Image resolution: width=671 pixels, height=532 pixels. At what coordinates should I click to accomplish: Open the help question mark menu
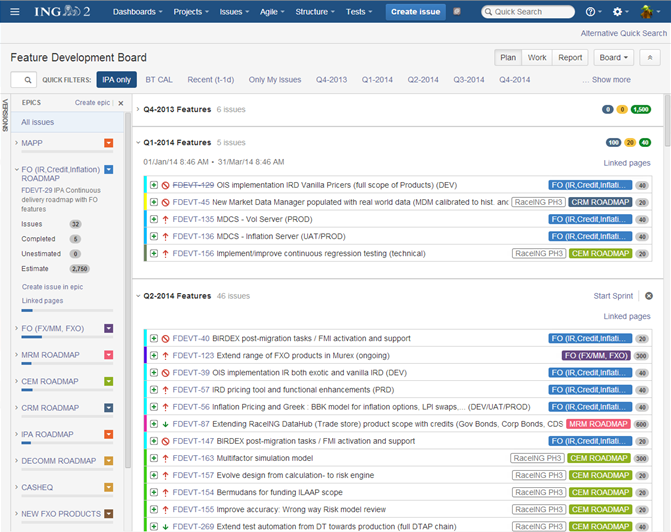coord(592,12)
